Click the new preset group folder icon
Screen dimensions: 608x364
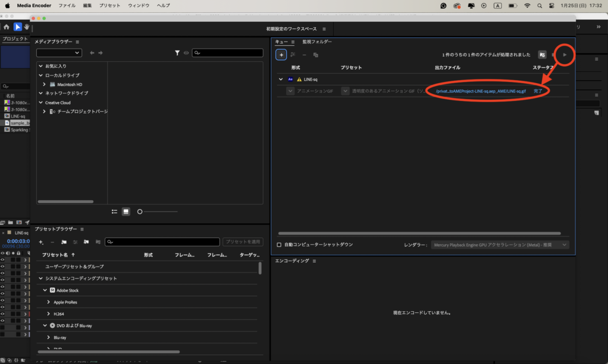tap(64, 242)
